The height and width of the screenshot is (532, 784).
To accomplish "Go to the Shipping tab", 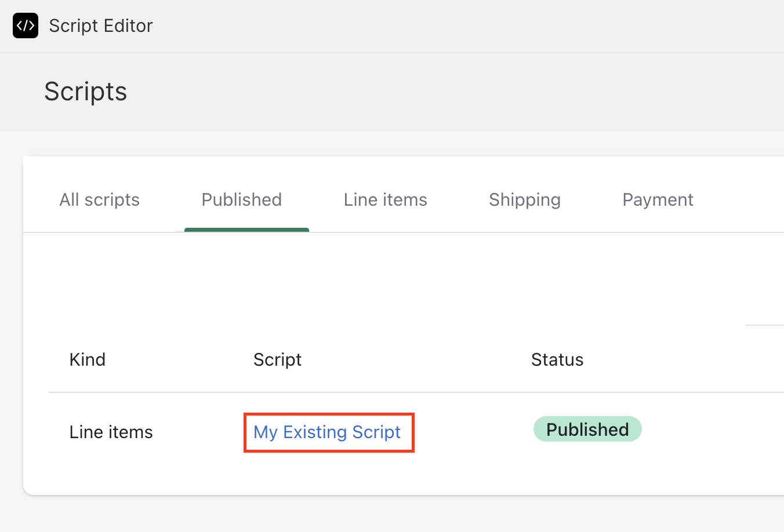I will coord(524,200).
